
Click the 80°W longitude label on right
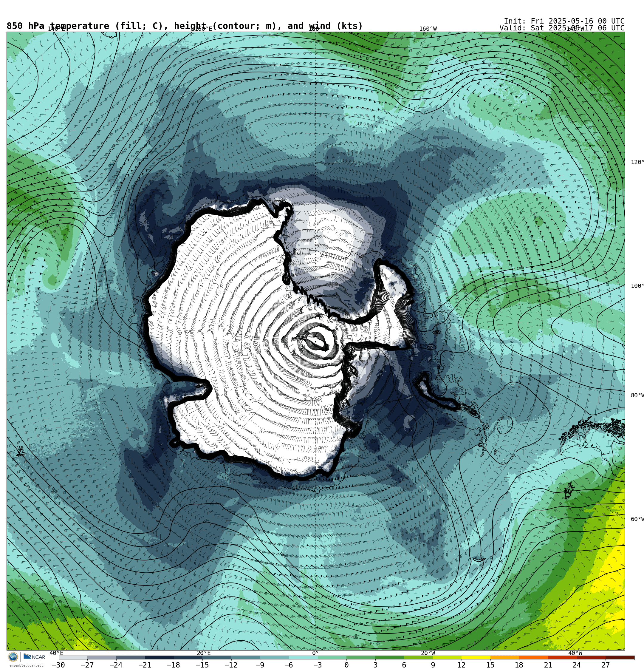tap(637, 395)
